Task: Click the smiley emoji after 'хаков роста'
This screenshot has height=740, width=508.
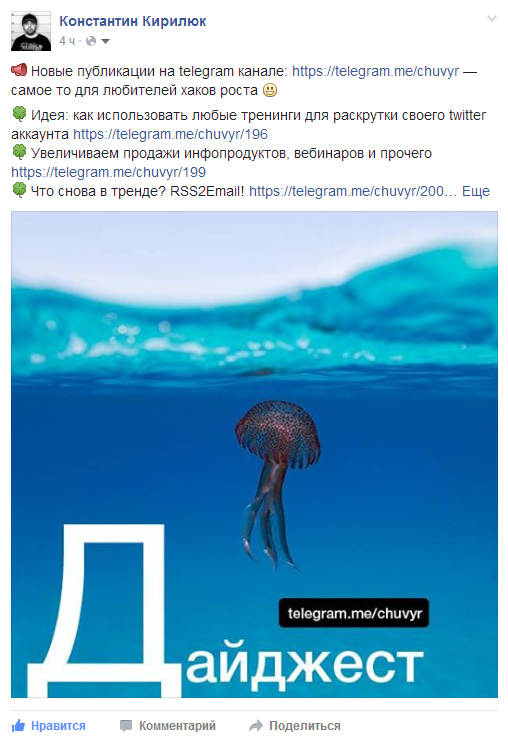Action: (x=270, y=90)
